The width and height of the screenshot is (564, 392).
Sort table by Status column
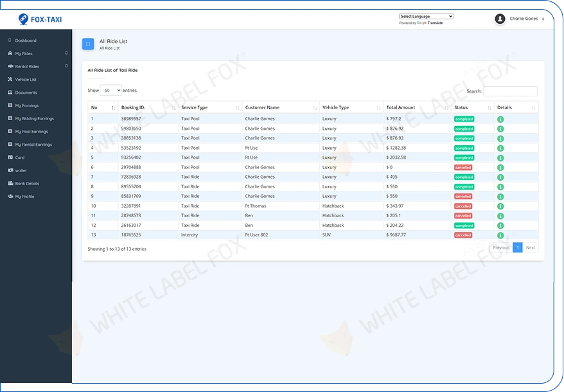pyautogui.click(x=473, y=107)
